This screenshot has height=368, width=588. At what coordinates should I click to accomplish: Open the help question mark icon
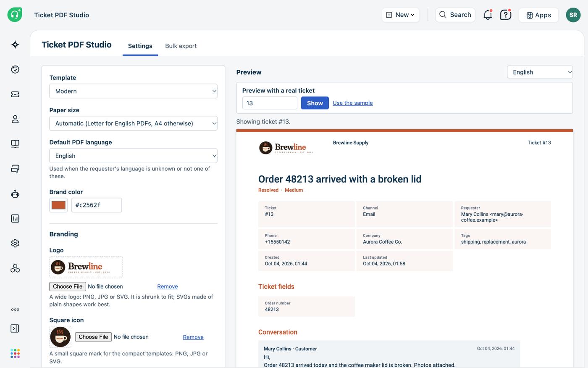point(506,15)
